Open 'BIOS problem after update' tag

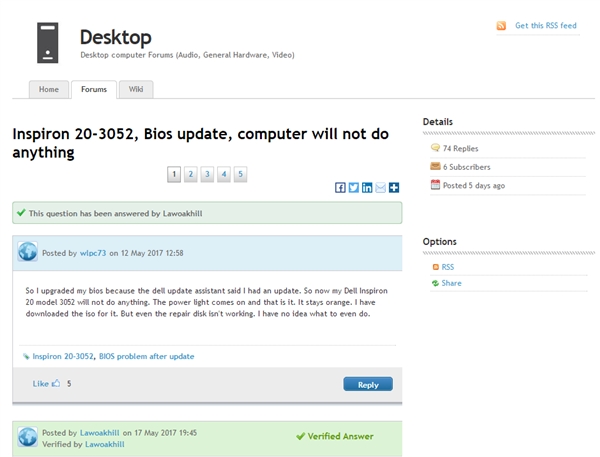(x=146, y=356)
